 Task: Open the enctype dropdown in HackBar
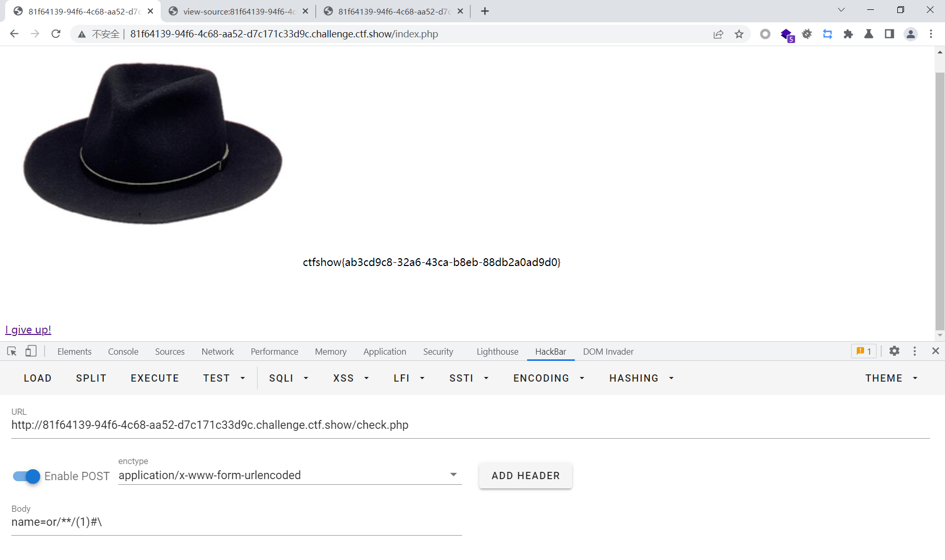pos(453,474)
